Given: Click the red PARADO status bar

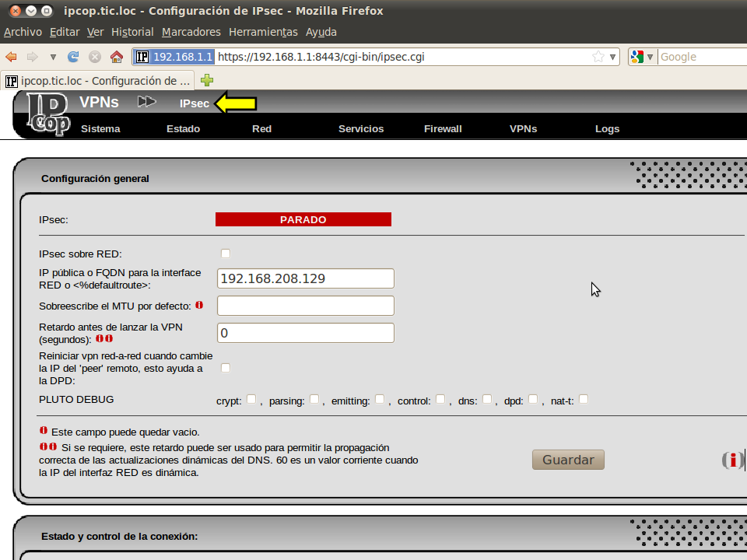Looking at the screenshot, I should click(303, 220).
